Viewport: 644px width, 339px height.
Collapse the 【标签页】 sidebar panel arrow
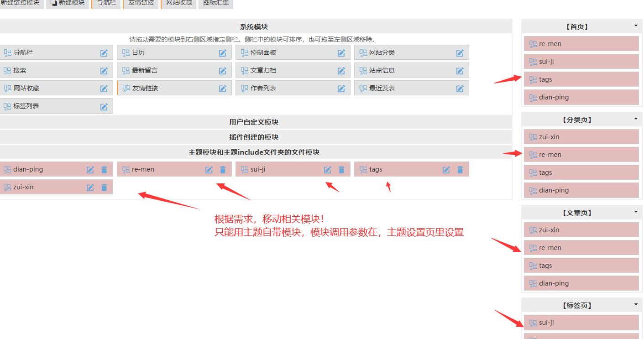636,305
